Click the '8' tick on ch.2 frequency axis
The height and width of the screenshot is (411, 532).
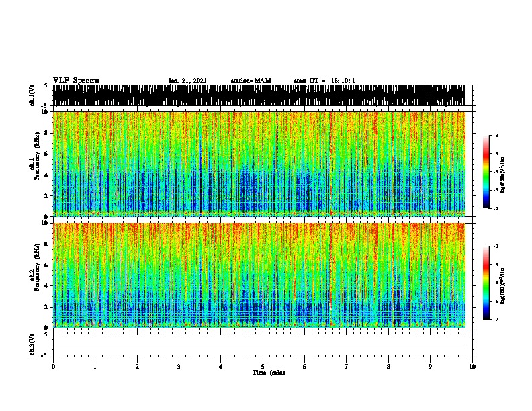[x=47, y=244]
